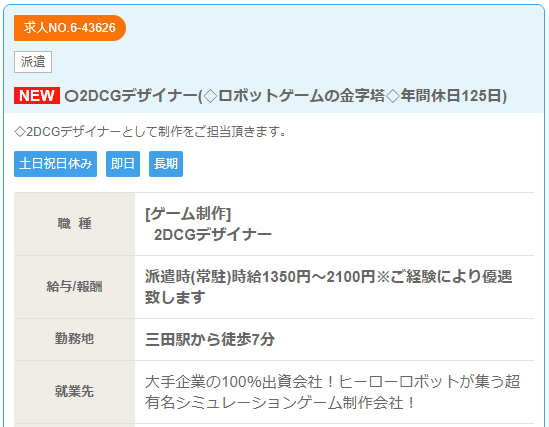Click the description text ◇2DCGデザイナーとして制作をご担当頂きます。
This screenshot has width=549, height=427.
[150, 132]
